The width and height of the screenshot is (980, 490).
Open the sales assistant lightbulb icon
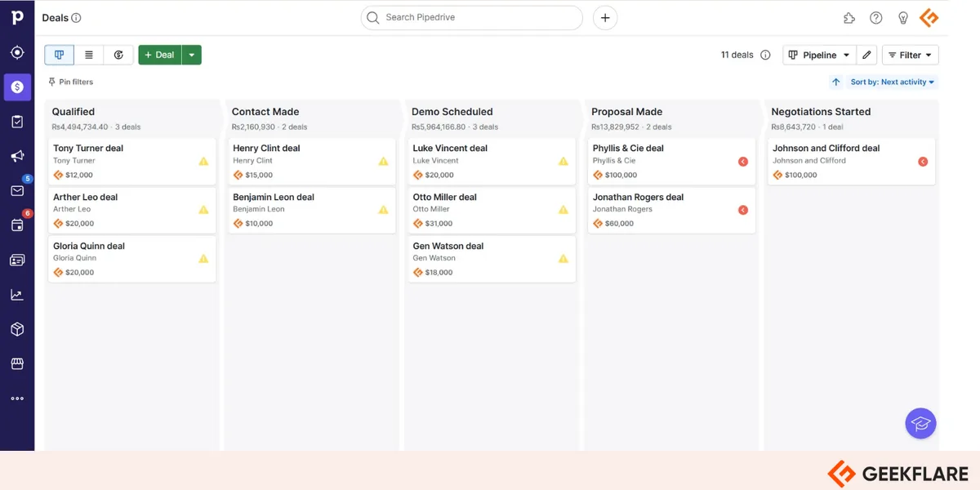[902, 18]
